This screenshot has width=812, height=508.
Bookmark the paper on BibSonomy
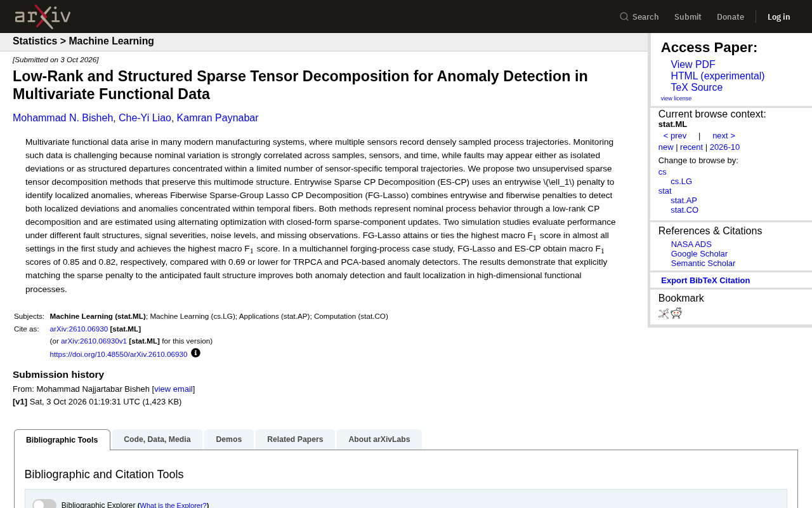(x=664, y=313)
